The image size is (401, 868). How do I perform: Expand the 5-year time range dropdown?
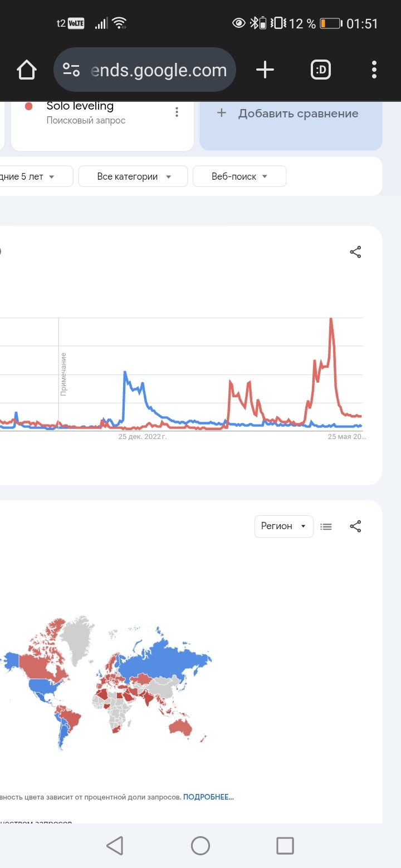33,176
